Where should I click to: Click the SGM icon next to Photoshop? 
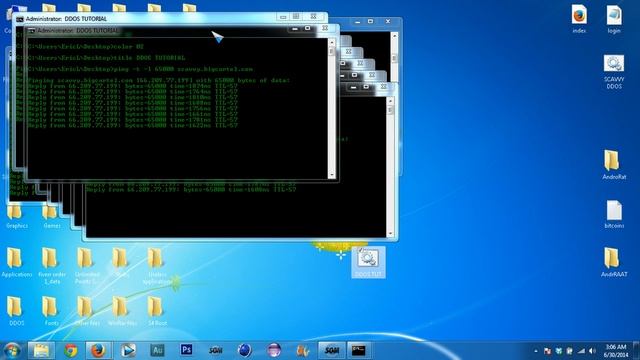pyautogui.click(x=215, y=350)
